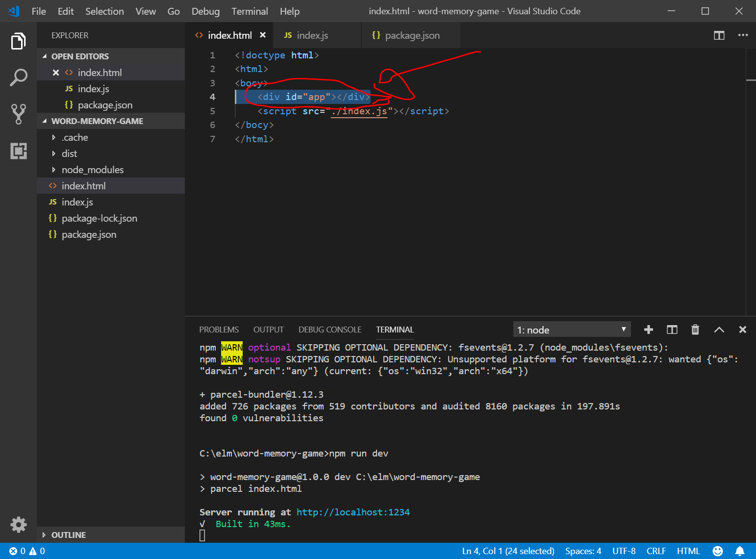The height and width of the screenshot is (559, 756).
Task: Close index.html in Open Editors list
Action: [56, 73]
